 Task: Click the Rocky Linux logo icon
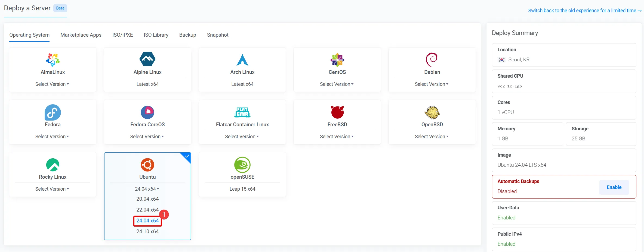(53, 165)
